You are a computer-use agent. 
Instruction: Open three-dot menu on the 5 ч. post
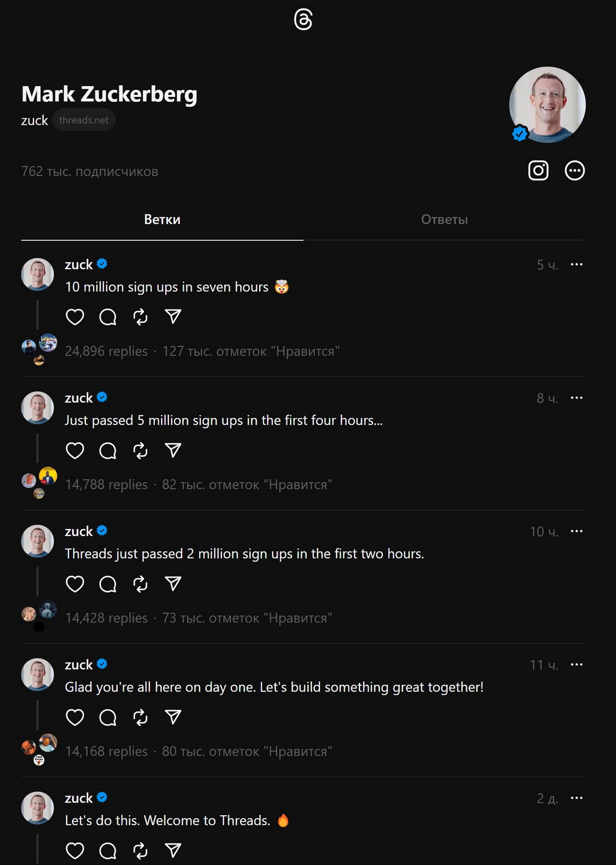(576, 265)
